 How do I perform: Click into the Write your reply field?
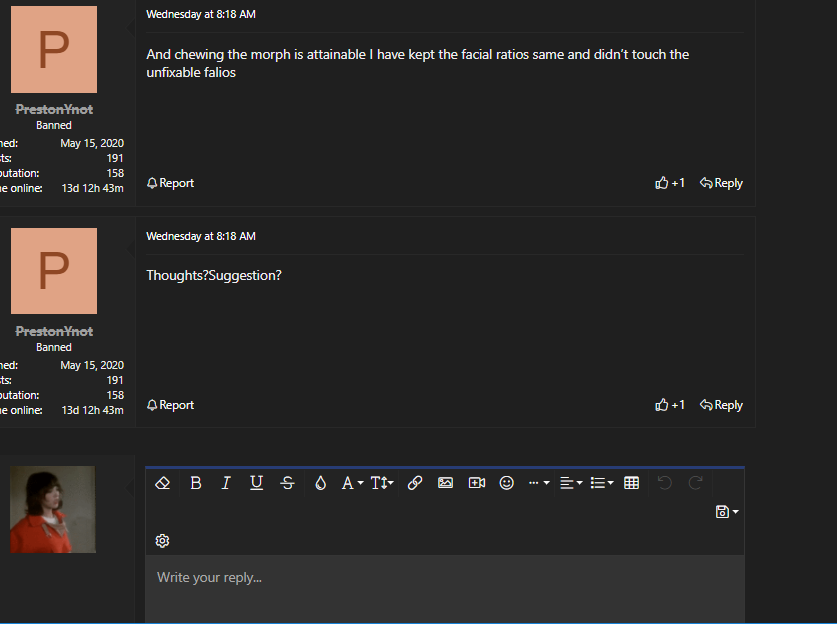tap(445, 588)
